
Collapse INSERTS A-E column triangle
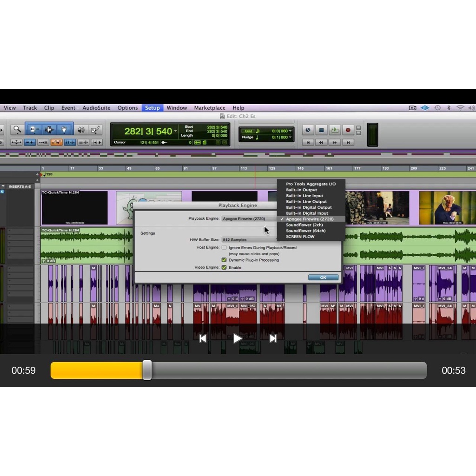click(x=3, y=186)
